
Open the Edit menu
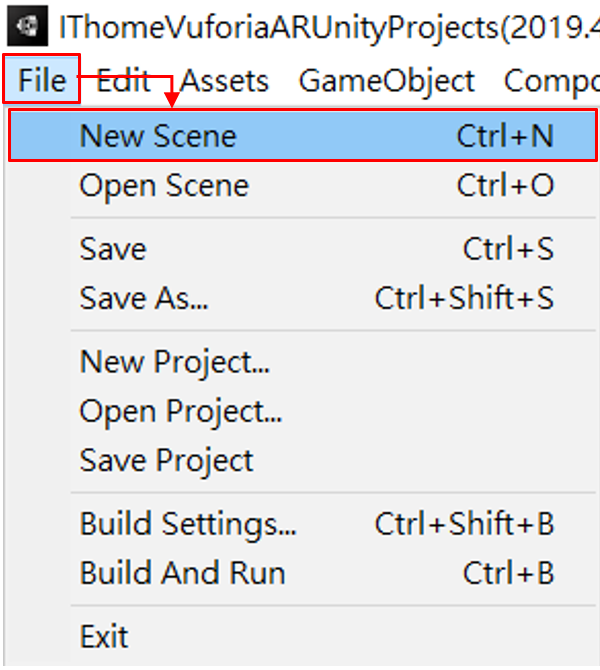click(123, 80)
